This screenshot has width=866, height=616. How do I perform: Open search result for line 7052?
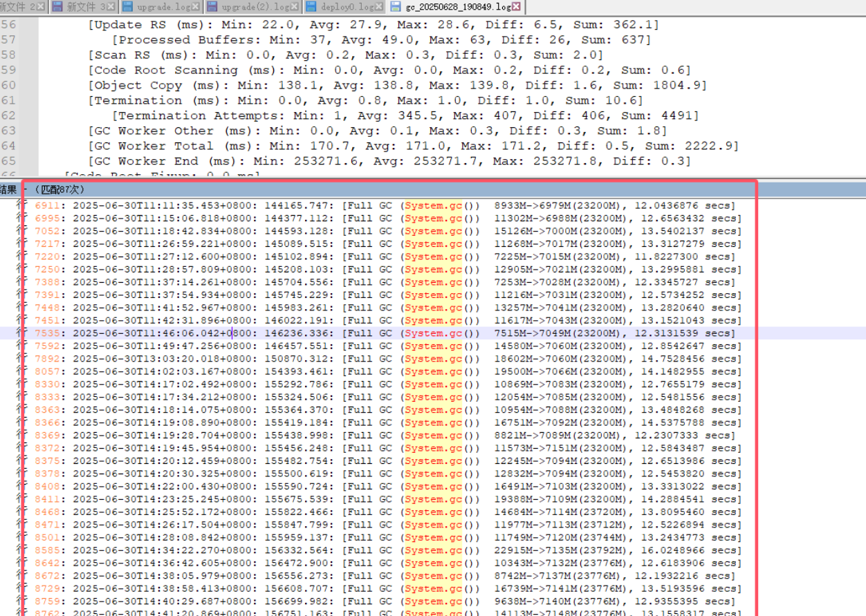(x=388, y=231)
